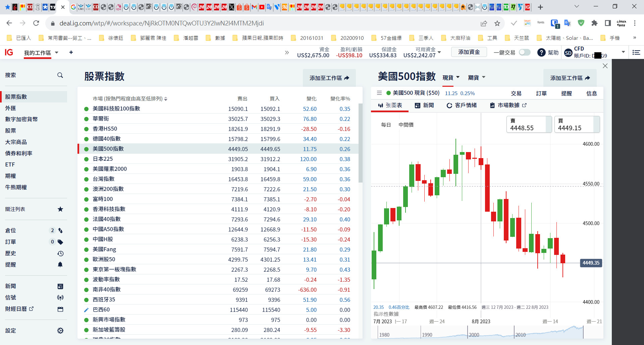The width and height of the screenshot is (644, 345).
Task: Show more bookmarks with chevron in bookmarks bar
Action: tap(635, 38)
